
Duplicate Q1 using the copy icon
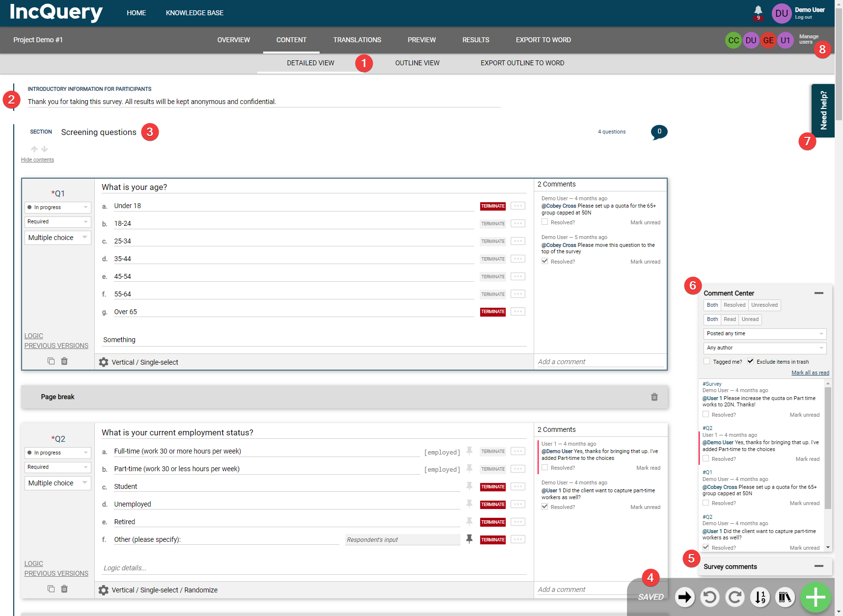51,361
